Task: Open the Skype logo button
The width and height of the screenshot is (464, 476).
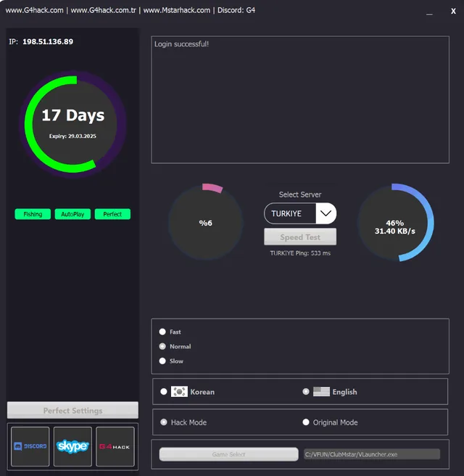Action: 72,446
